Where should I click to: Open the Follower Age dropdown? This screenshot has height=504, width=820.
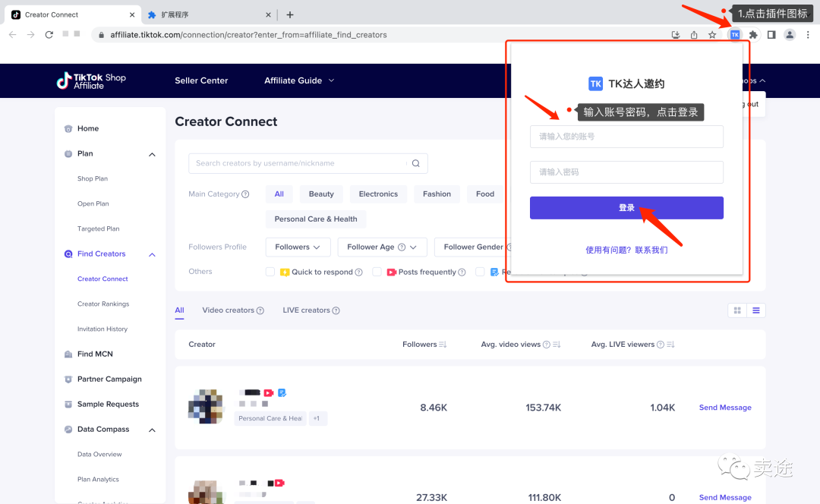coord(382,247)
